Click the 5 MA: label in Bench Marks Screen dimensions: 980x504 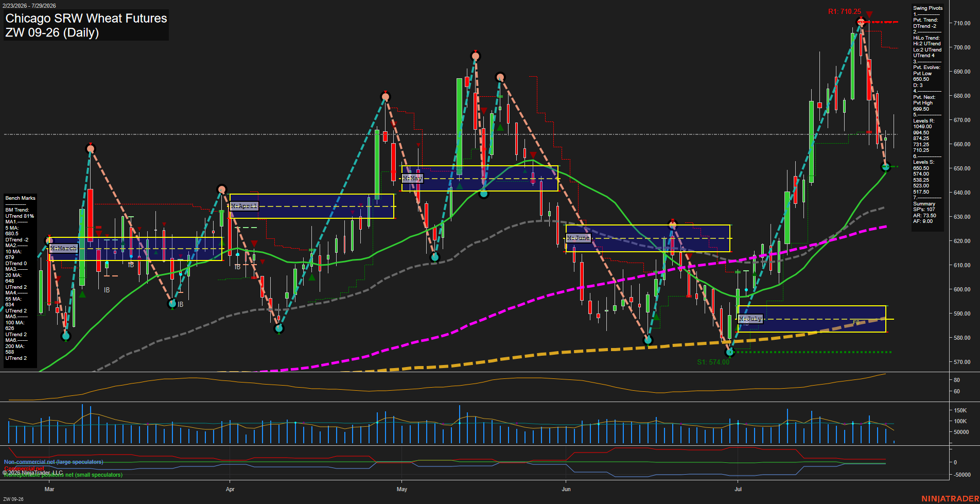[x=12, y=228]
